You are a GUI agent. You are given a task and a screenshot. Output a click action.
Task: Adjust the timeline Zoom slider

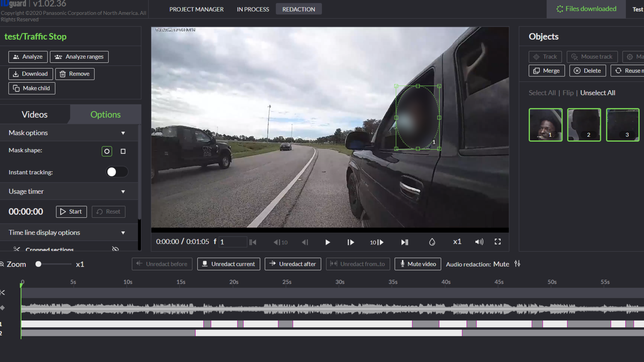38,264
